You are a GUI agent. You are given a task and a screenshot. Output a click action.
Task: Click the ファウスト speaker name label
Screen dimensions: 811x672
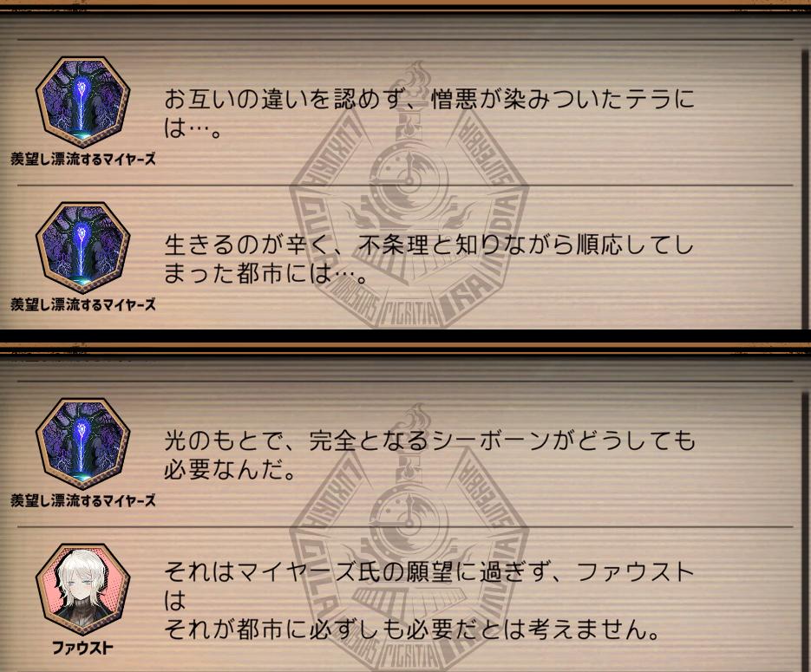[x=82, y=648]
